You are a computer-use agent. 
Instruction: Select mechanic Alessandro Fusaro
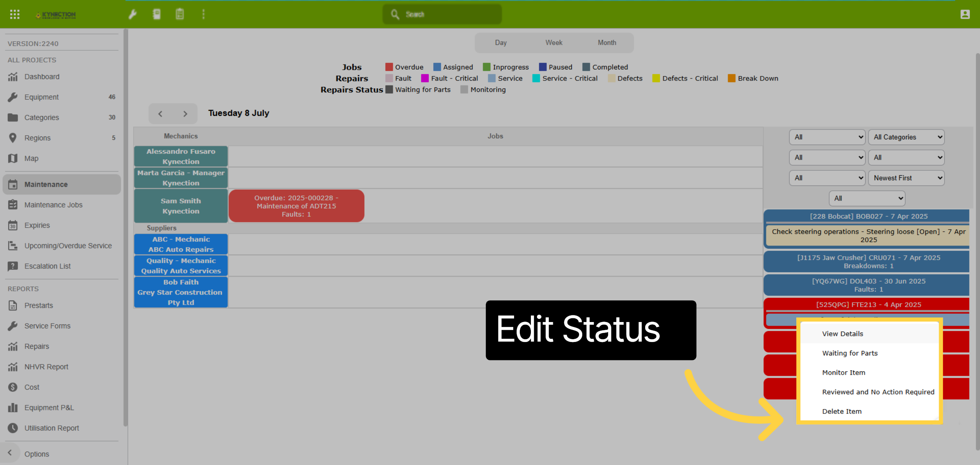(x=181, y=156)
